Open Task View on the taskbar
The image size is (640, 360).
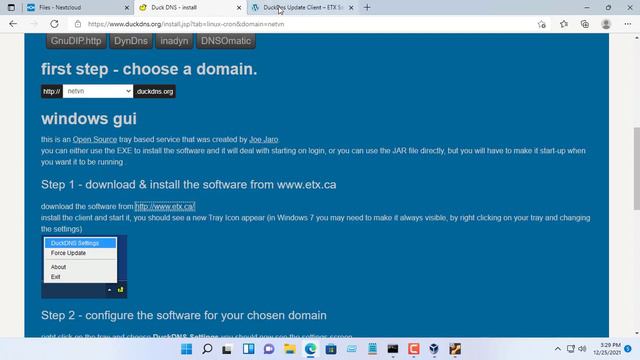pyautogui.click(x=227, y=349)
